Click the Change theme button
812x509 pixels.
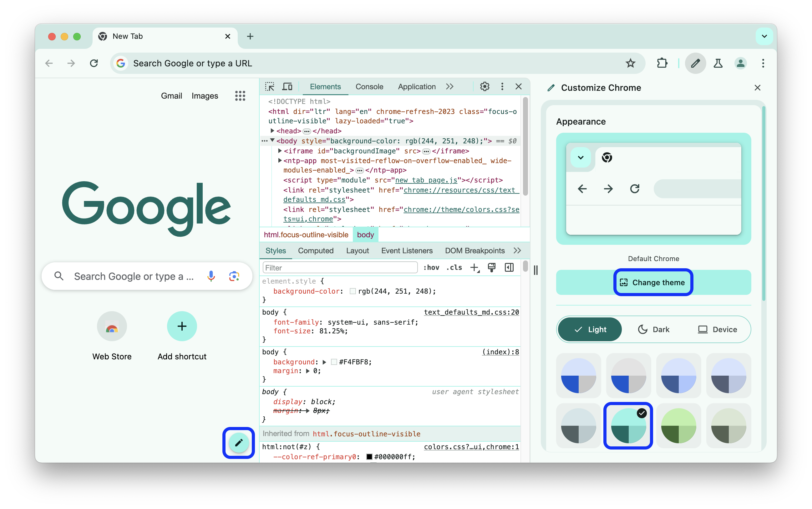[653, 282]
